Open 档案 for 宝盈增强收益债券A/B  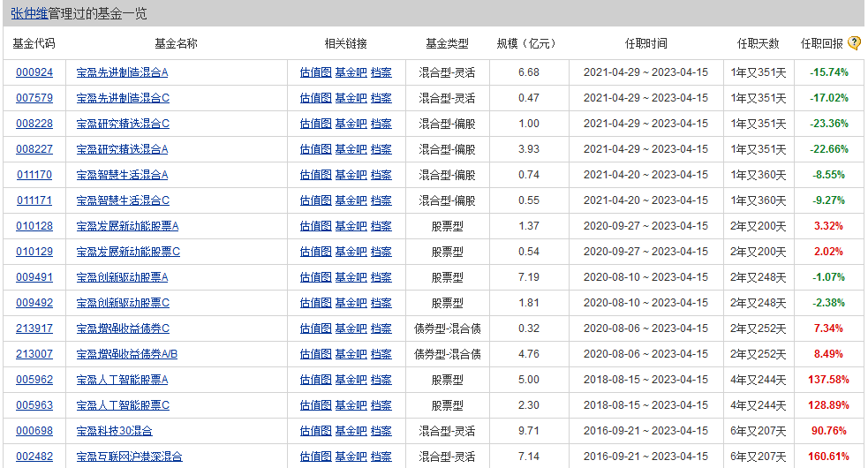tap(381, 354)
